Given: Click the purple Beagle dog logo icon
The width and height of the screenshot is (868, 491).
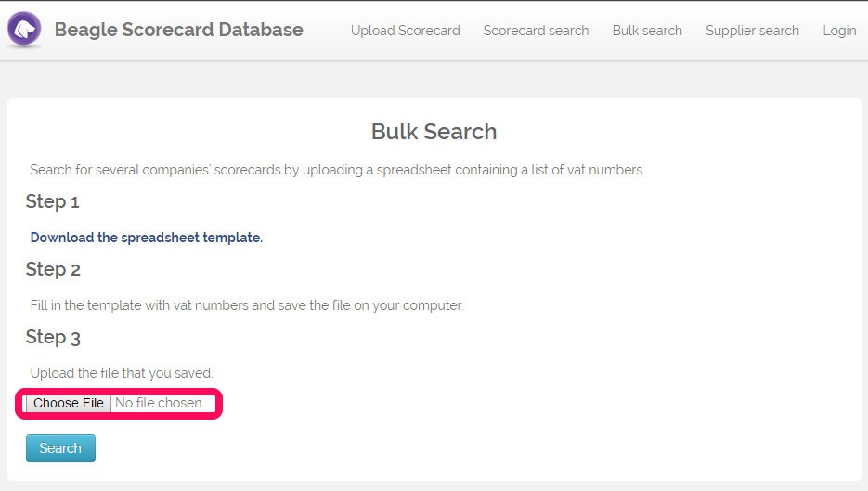Looking at the screenshot, I should click(24, 29).
